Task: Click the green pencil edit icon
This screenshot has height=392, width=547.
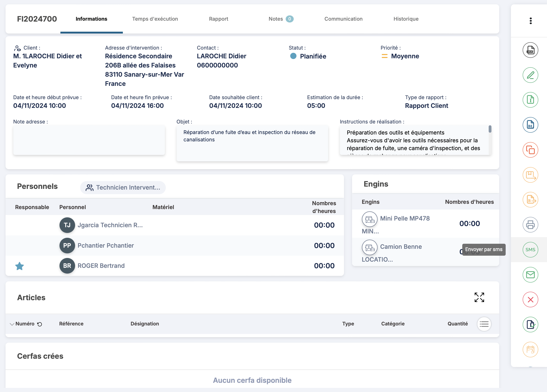Action: pos(530,75)
